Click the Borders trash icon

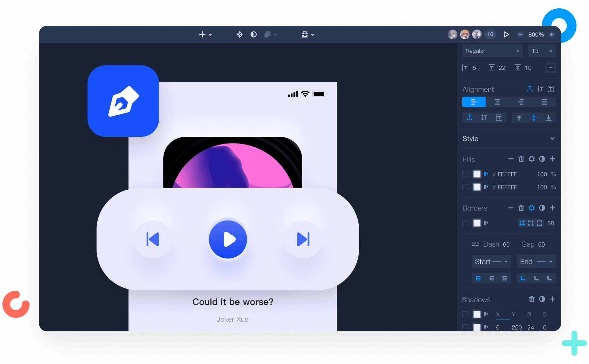pos(521,208)
